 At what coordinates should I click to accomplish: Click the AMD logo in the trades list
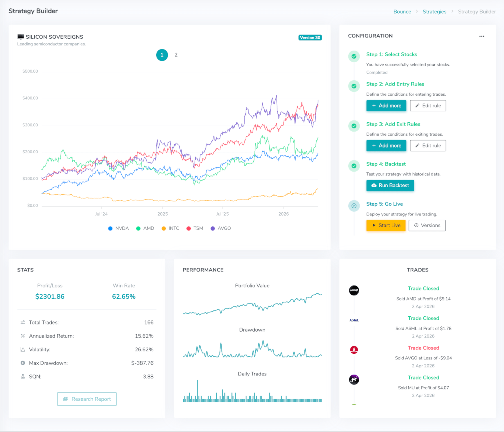(x=354, y=291)
